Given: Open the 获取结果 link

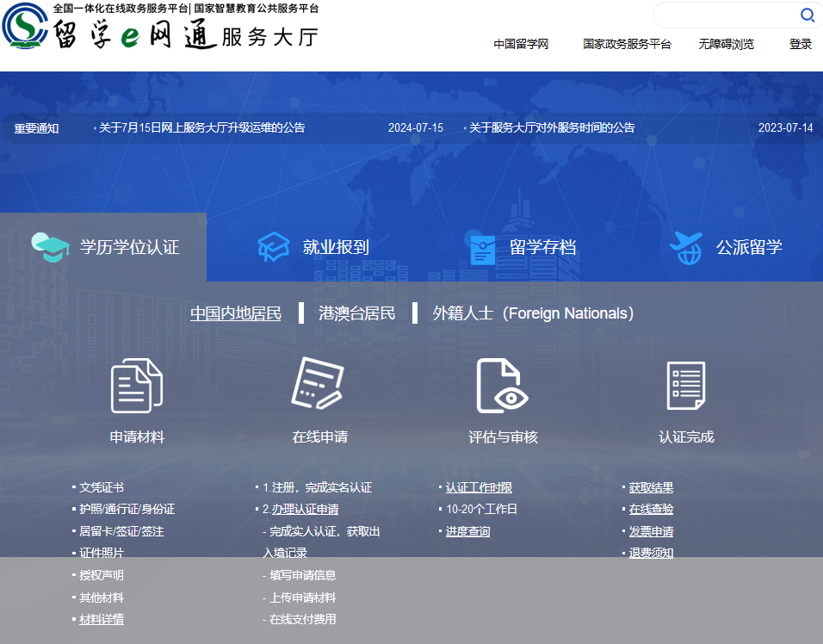Looking at the screenshot, I should [x=651, y=487].
